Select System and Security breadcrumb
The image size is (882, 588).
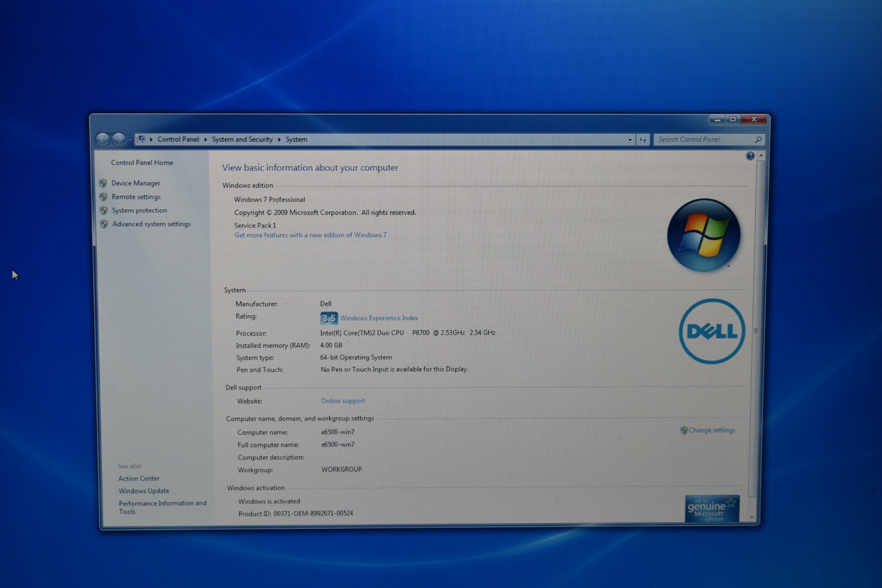click(x=242, y=139)
